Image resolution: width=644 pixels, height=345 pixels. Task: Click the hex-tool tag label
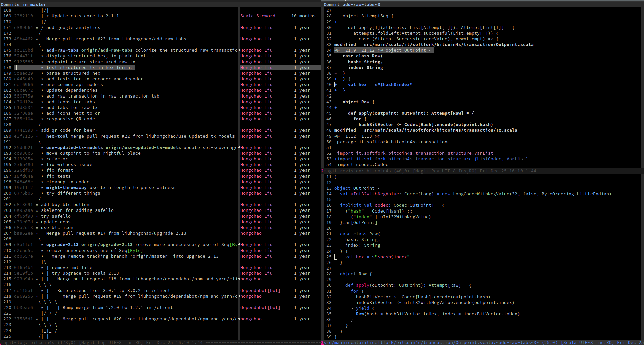57,136
